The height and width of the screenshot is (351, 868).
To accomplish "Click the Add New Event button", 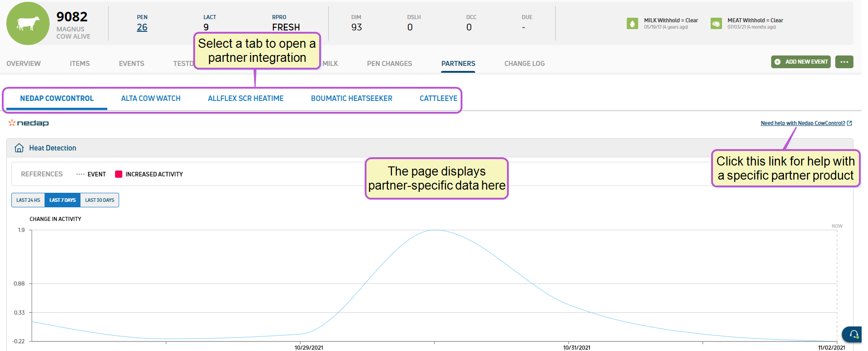I will click(x=801, y=62).
